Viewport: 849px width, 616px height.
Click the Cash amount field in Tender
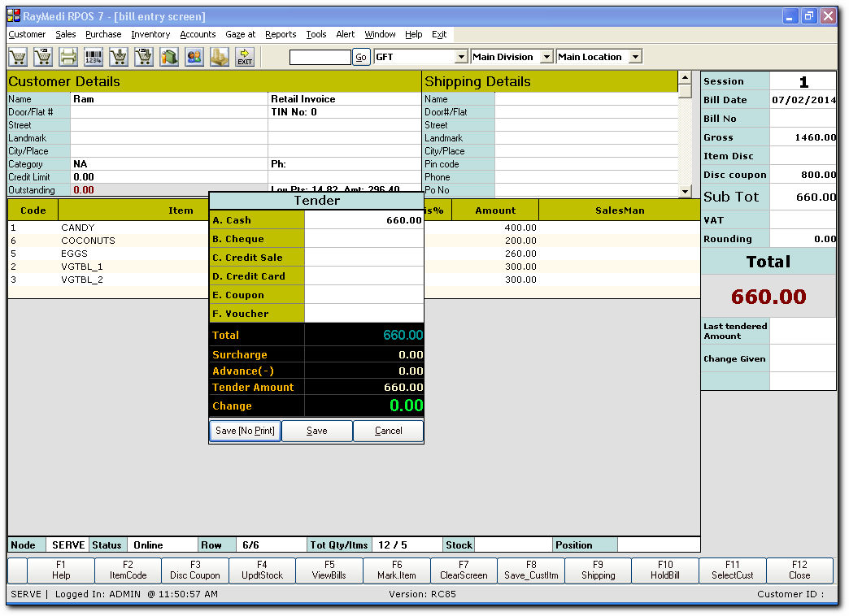pyautogui.click(x=364, y=220)
